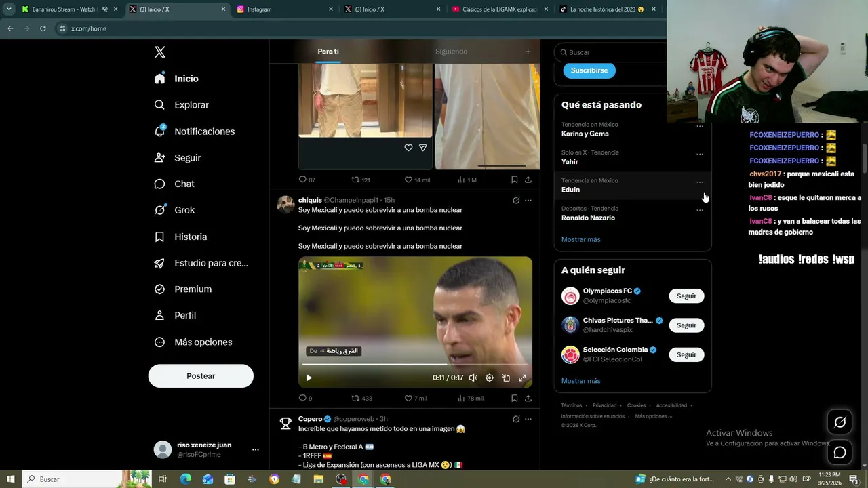The width and height of the screenshot is (868, 488).
Task: Click the X logo in the sidebar
Action: [x=160, y=52]
